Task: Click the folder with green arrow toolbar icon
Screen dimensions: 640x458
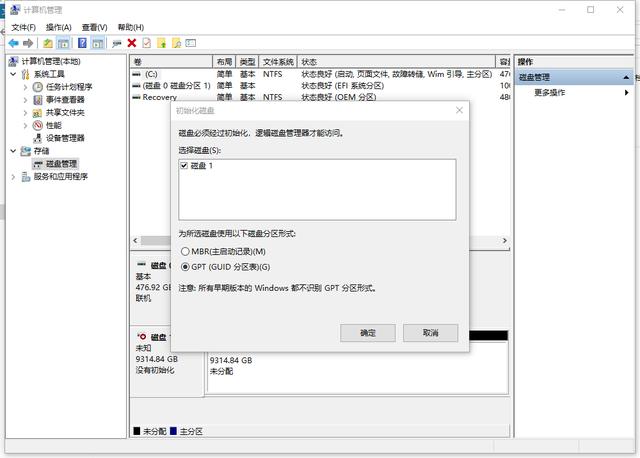Action: [x=162, y=43]
